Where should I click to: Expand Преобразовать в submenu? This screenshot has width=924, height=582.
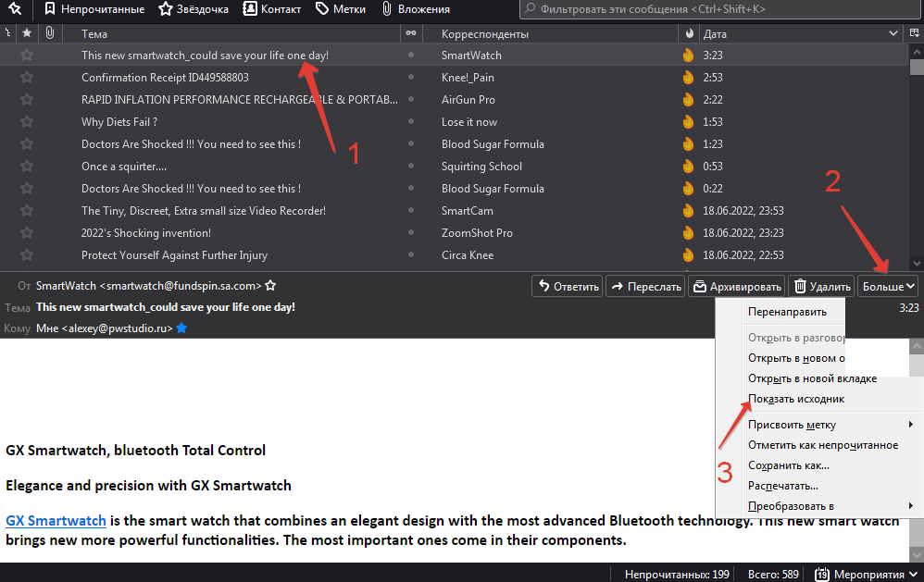[819, 506]
